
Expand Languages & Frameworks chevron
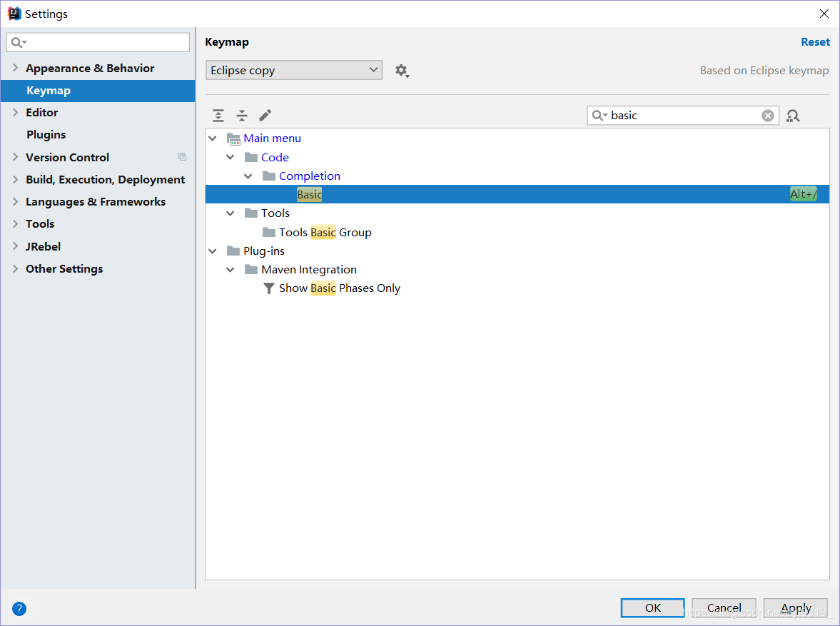(x=16, y=201)
